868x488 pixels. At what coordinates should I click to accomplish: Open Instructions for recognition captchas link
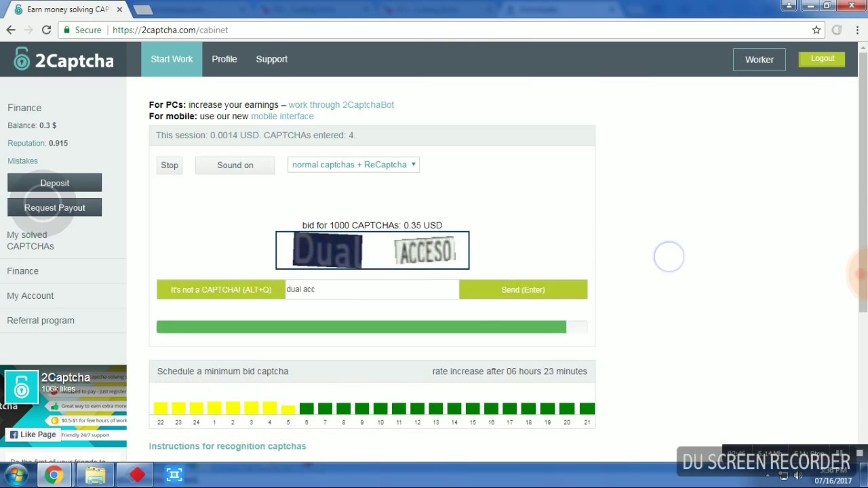point(227,446)
